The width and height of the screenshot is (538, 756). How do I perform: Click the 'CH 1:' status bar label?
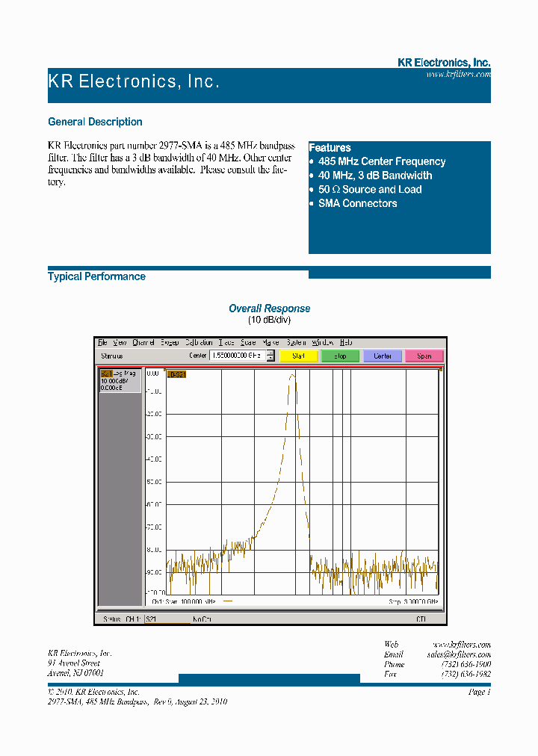[x=133, y=619]
